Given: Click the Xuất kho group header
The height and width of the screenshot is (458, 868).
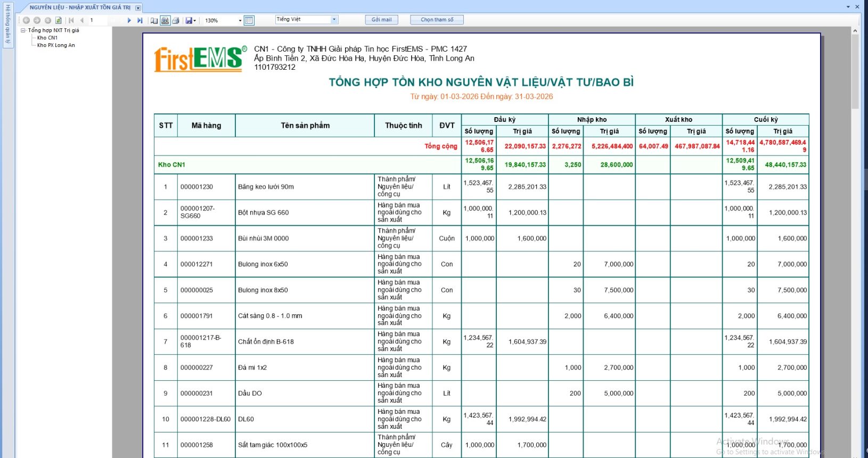Looking at the screenshot, I should [678, 120].
